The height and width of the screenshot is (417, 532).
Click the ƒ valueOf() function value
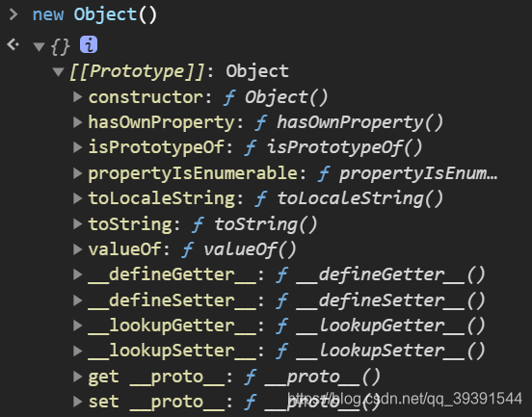pyautogui.click(x=239, y=249)
